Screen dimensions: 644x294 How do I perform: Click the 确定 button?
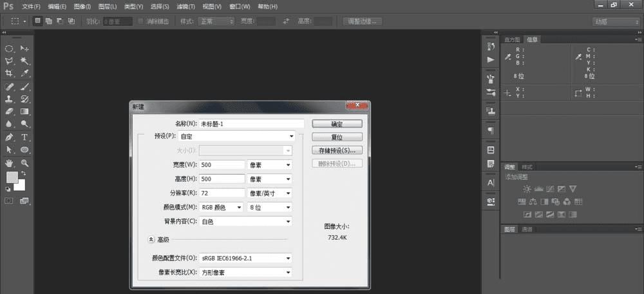[337, 123]
